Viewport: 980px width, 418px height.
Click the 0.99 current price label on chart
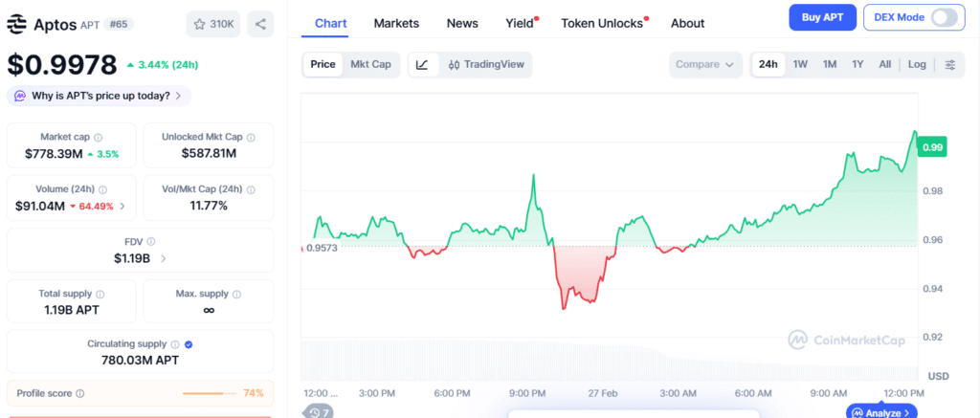(x=931, y=147)
